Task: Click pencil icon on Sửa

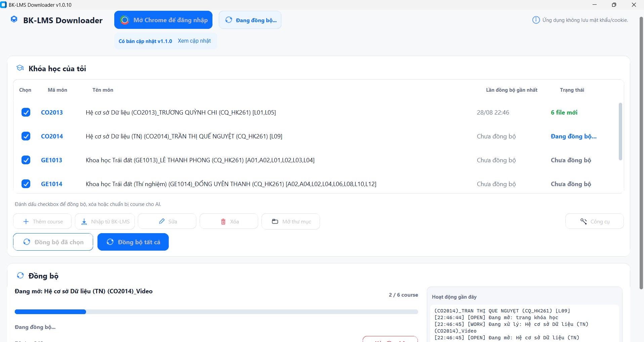Action: click(162, 221)
